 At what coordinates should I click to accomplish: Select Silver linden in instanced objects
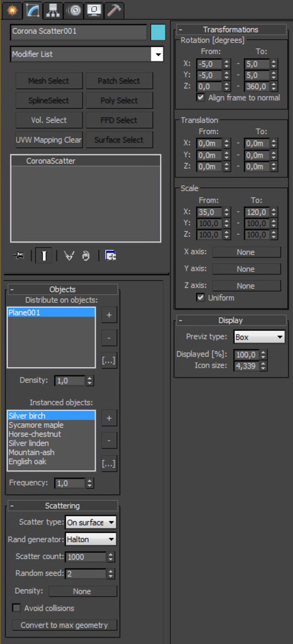[51, 443]
